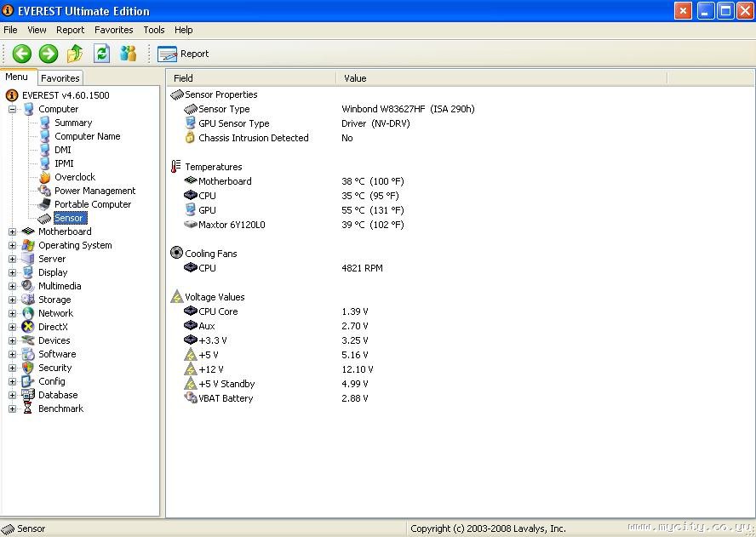Click the Sensor chip icon in the tree
This screenshot has width=756, height=537.
click(44, 219)
